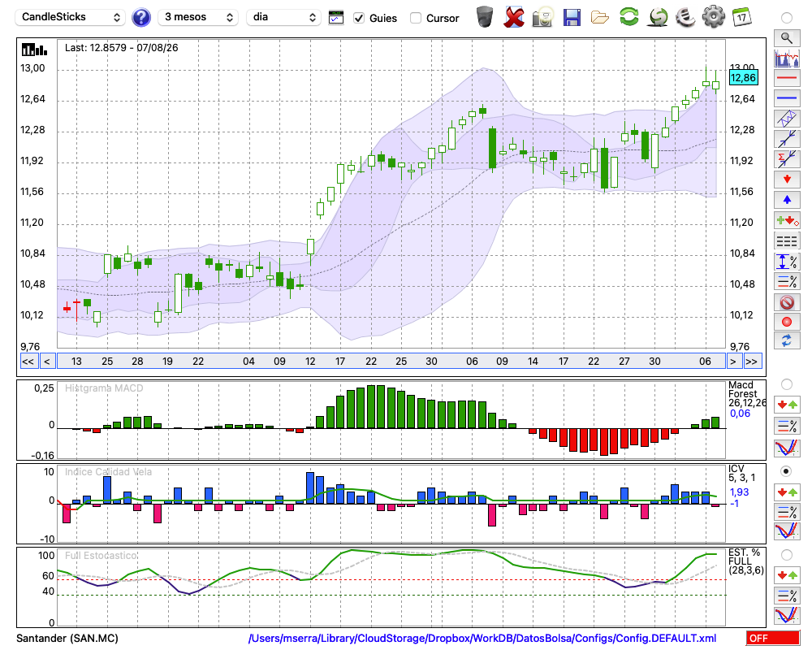812x650 pixels.
Task: Select the radio button beside ICV panel
Action: tap(786, 471)
